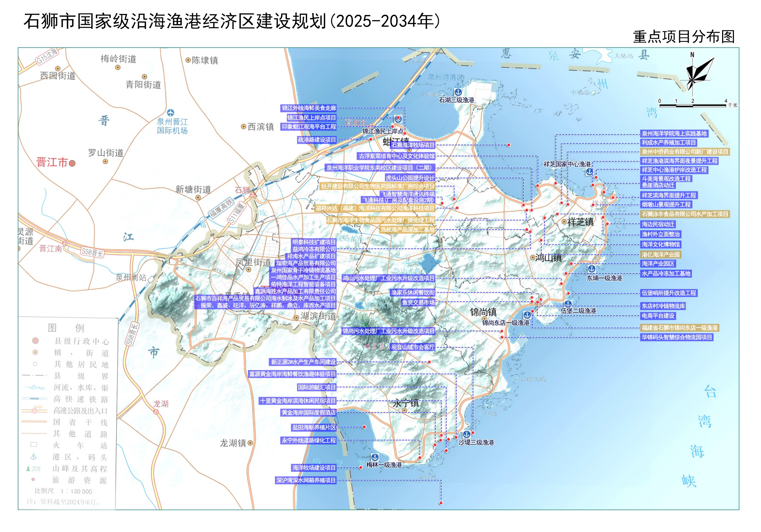
Task: Click the 华锦码头智慧综合物流园项目 label
Action: [x=677, y=337]
